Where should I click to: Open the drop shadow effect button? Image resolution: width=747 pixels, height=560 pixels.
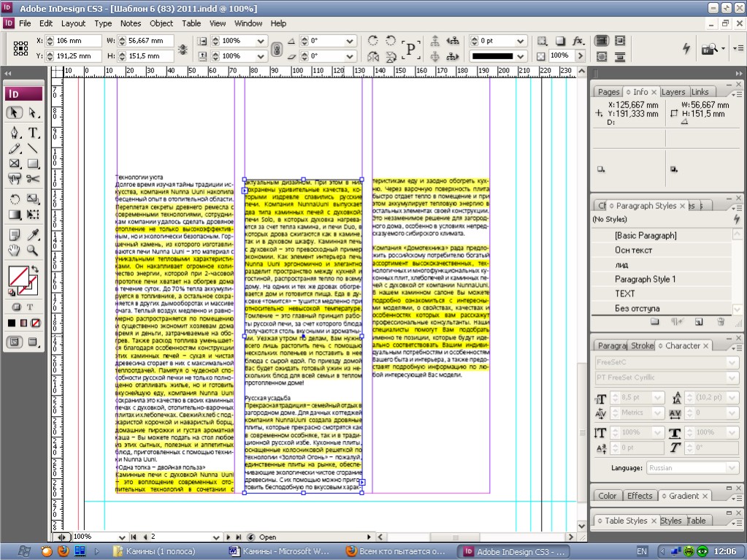[561, 41]
